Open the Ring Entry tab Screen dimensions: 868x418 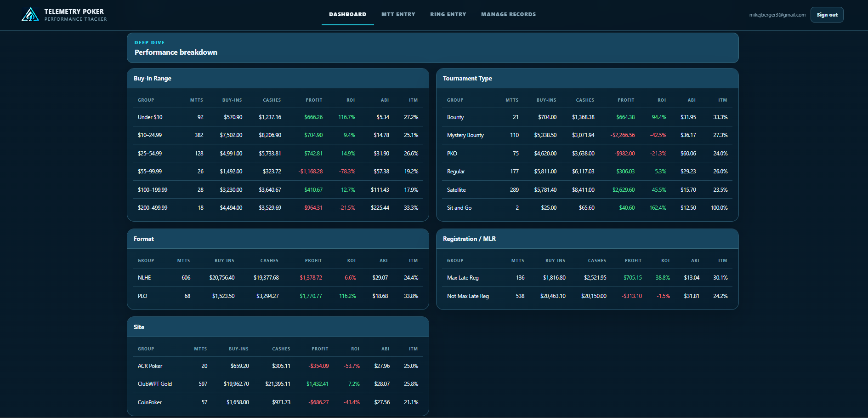coord(448,14)
